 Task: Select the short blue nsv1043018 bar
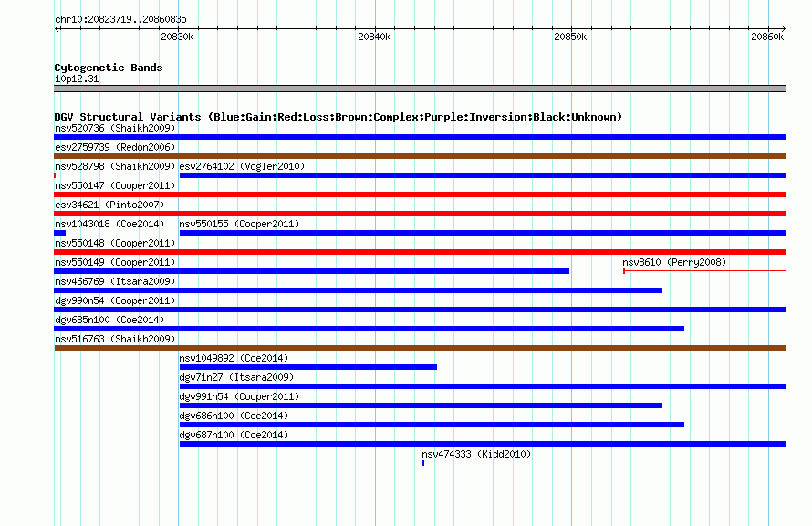tap(59, 233)
